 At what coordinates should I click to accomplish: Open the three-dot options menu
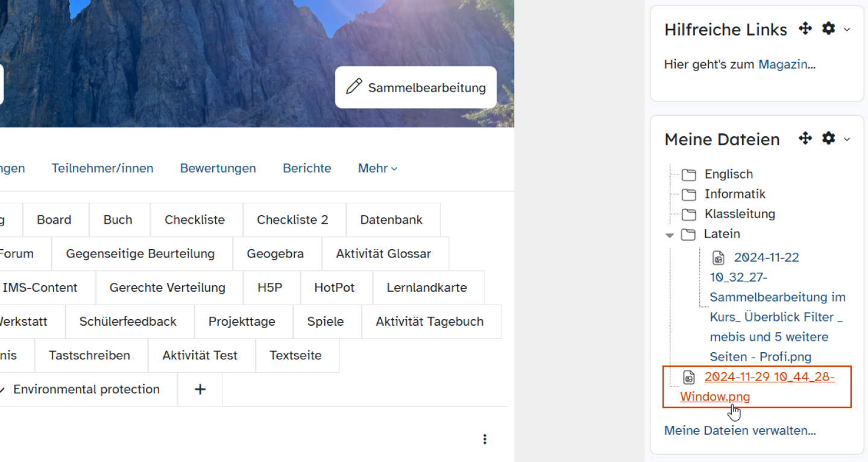pyautogui.click(x=485, y=439)
